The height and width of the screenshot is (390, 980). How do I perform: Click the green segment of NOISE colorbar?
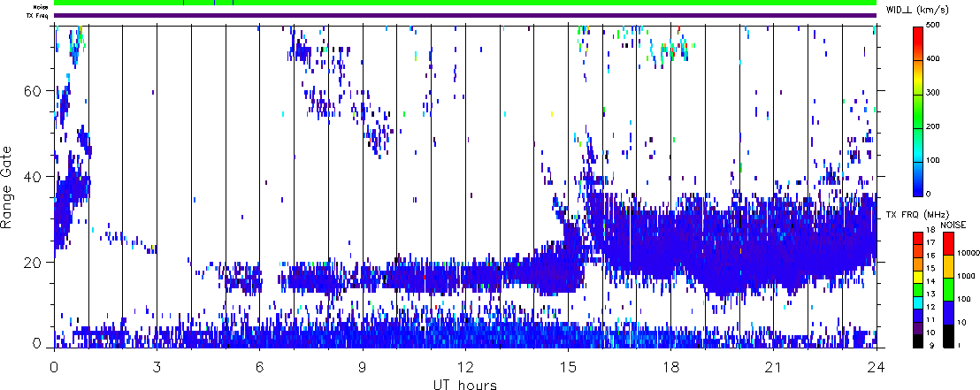(948, 289)
